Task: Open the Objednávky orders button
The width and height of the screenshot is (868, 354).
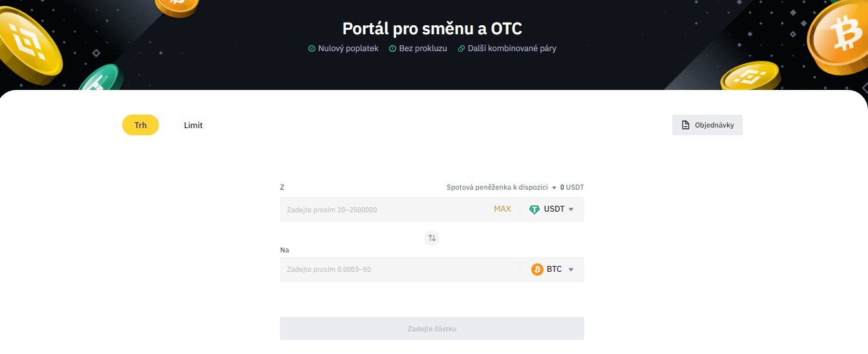Action: pos(707,125)
